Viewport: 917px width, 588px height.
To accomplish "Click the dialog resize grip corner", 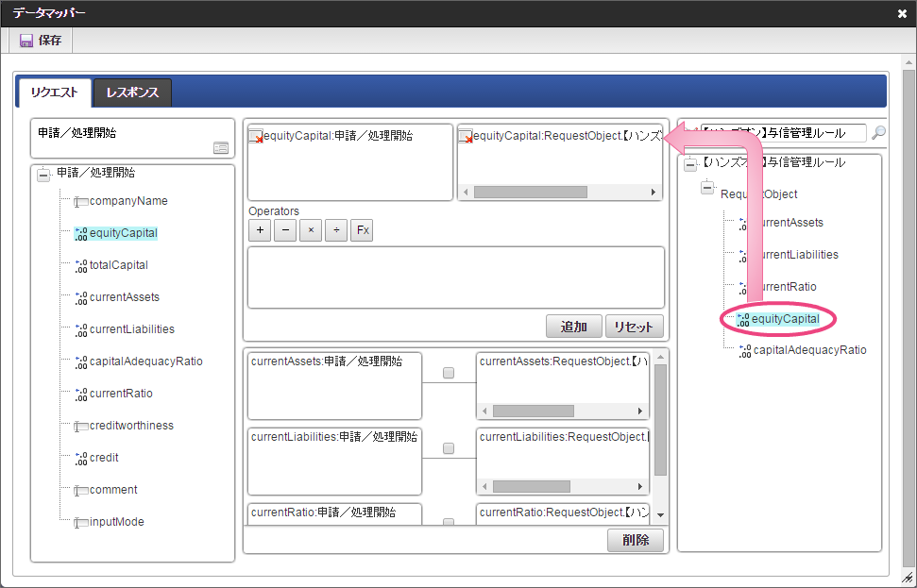I will click(x=907, y=578).
